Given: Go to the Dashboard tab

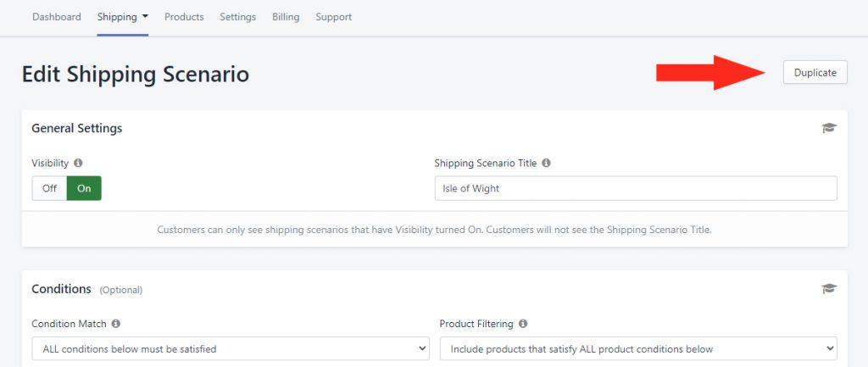Looking at the screenshot, I should [x=57, y=17].
